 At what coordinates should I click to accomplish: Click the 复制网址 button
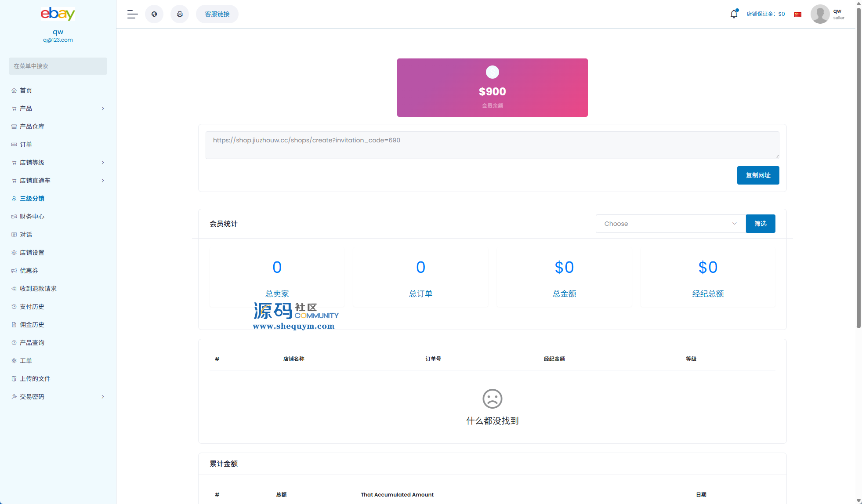click(x=758, y=175)
